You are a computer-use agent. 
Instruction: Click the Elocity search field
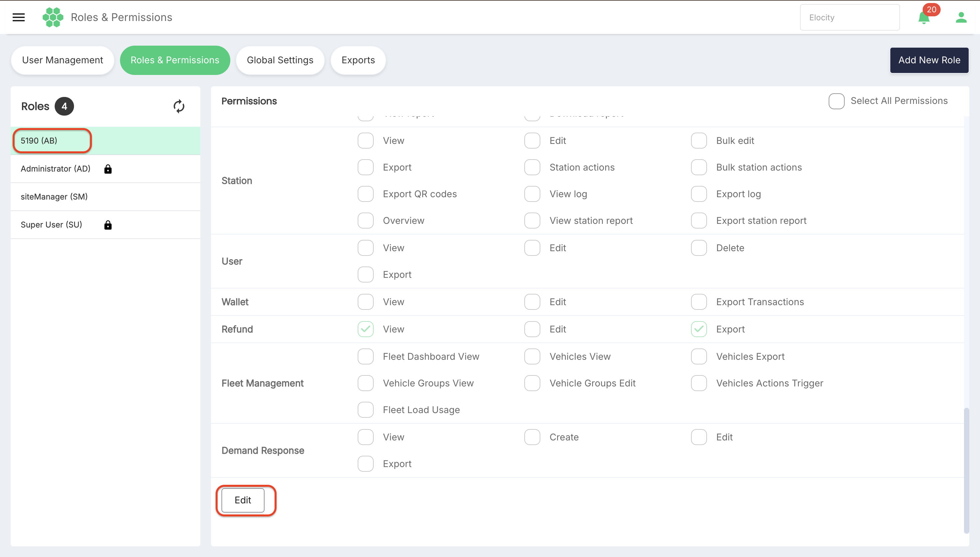(x=850, y=17)
